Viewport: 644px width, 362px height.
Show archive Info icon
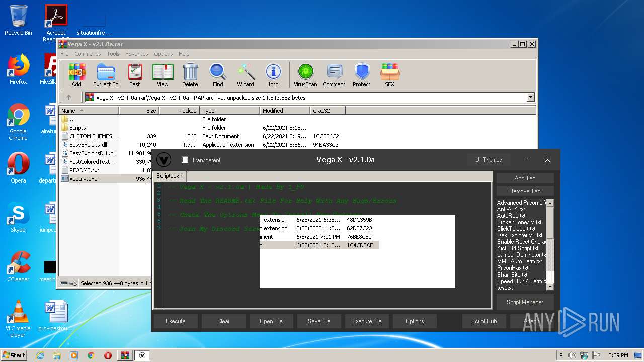[273, 75]
